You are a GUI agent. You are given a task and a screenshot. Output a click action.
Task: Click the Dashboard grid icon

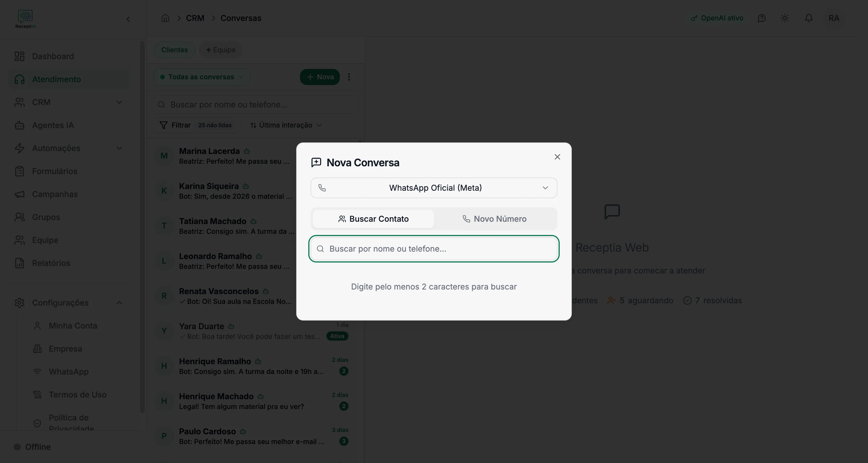click(20, 56)
